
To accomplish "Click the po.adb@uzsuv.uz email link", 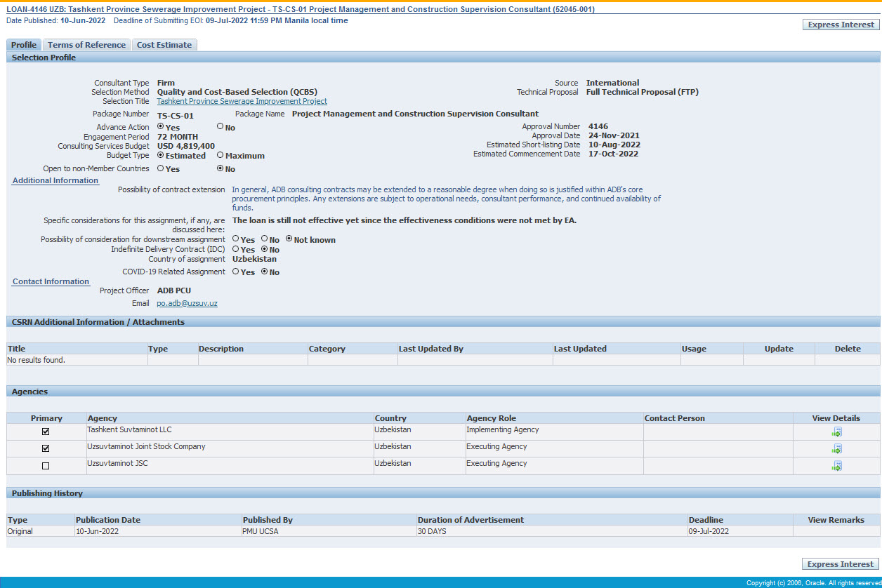I will pyautogui.click(x=187, y=303).
